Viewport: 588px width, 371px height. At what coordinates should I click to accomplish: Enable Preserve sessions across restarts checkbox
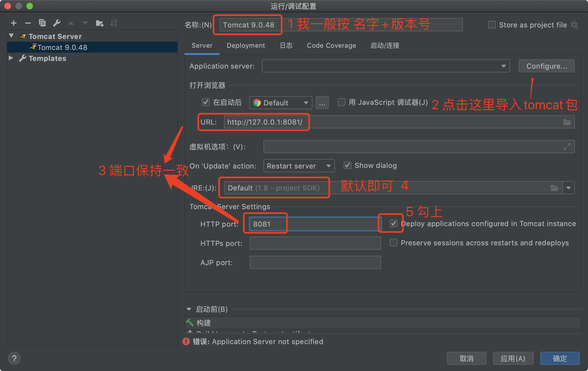[394, 243]
